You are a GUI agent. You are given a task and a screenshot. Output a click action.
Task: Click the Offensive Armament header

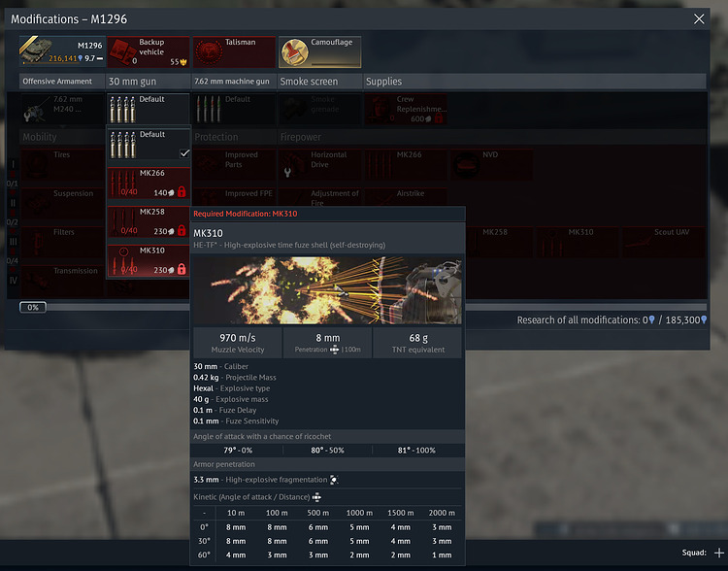(60, 82)
